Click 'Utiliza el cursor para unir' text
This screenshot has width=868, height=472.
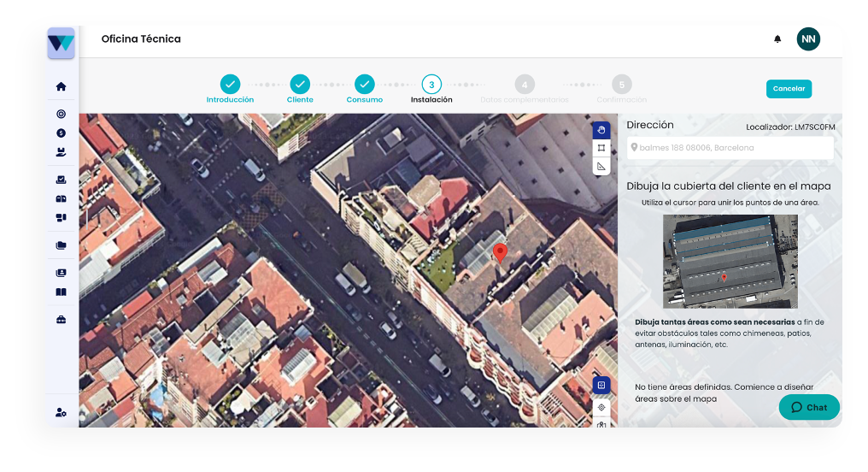pyautogui.click(x=730, y=203)
